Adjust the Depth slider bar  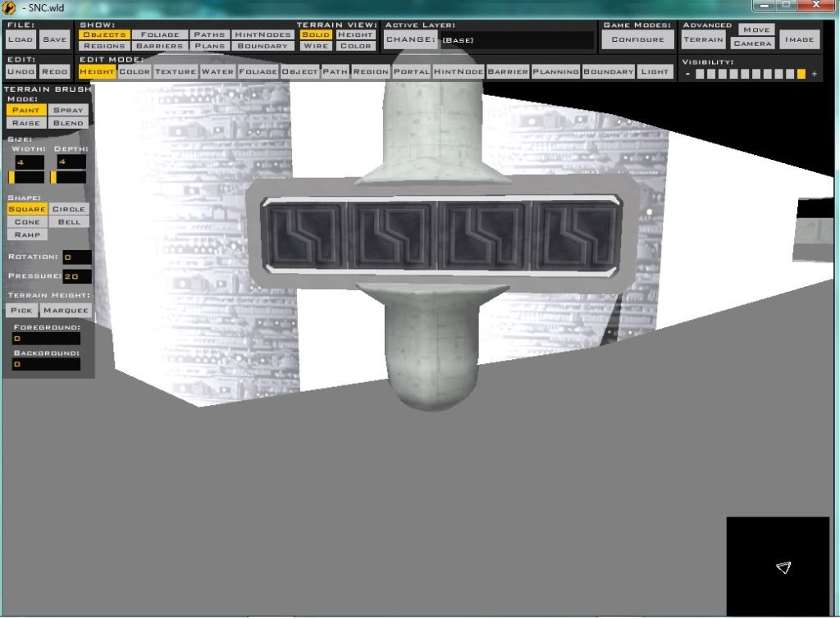tap(68, 177)
